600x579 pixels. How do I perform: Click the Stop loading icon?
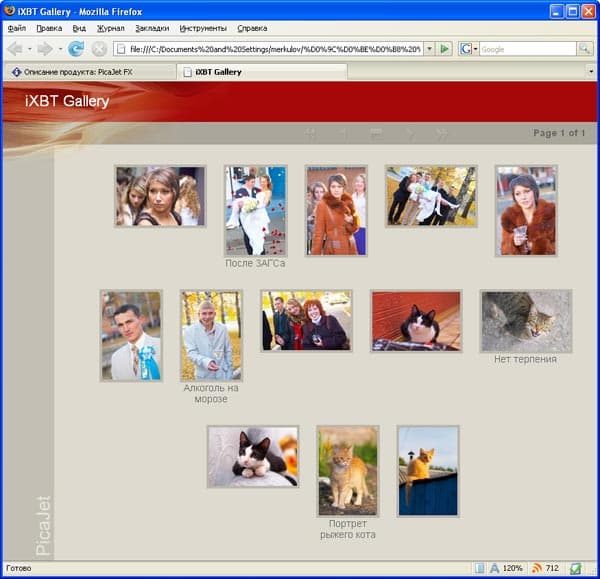pos(99,49)
